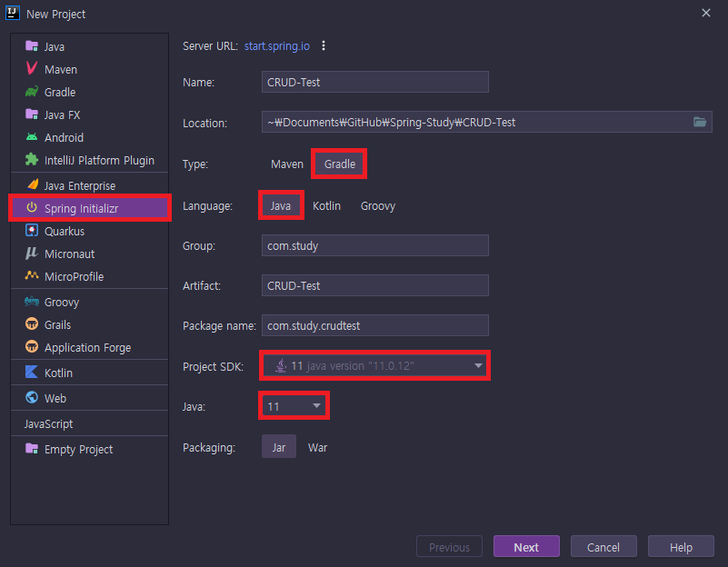The height and width of the screenshot is (567, 728).
Task: Edit the Location path field
Action: (487, 122)
